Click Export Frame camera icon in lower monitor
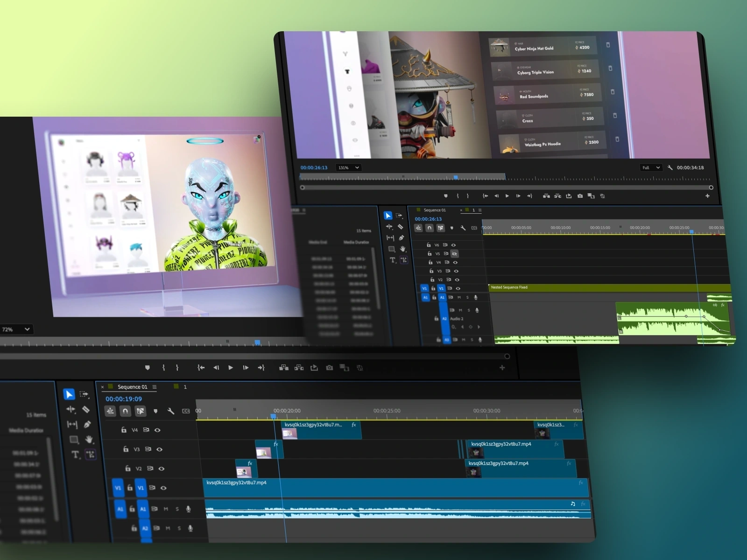Viewport: 747px width, 560px height. [x=330, y=368]
